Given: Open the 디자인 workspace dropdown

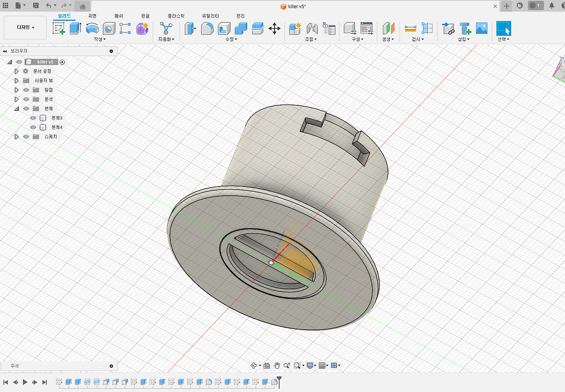Looking at the screenshot, I should [25, 27].
